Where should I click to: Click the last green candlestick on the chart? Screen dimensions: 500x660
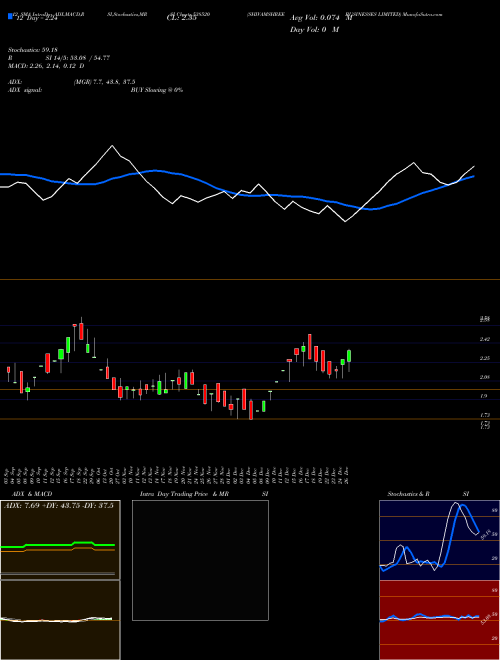(349, 357)
